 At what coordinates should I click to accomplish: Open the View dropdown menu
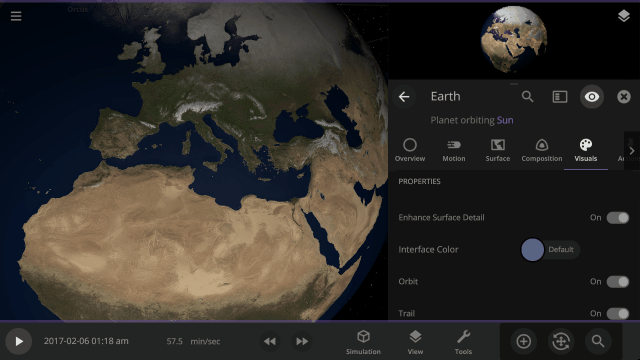click(x=415, y=342)
